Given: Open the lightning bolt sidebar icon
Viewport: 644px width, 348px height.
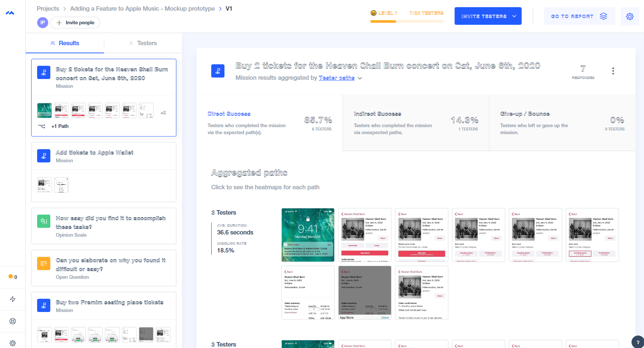Looking at the screenshot, I should (12, 299).
